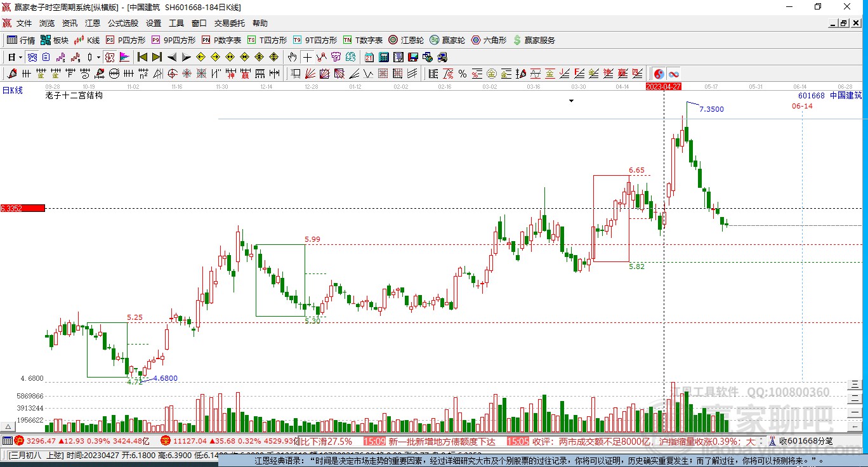Image resolution: width=868 pixels, height=467 pixels.
Task: Launch the 赢家轮 wheel tool
Action: click(447, 40)
